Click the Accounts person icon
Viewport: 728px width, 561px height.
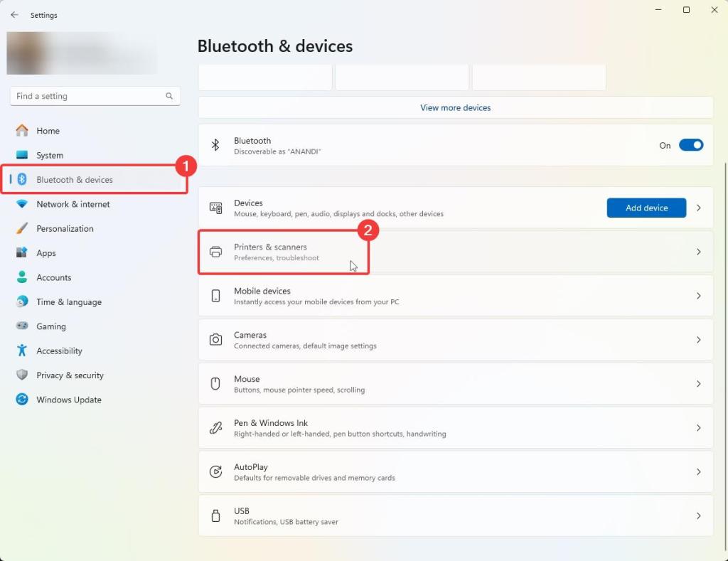click(22, 277)
